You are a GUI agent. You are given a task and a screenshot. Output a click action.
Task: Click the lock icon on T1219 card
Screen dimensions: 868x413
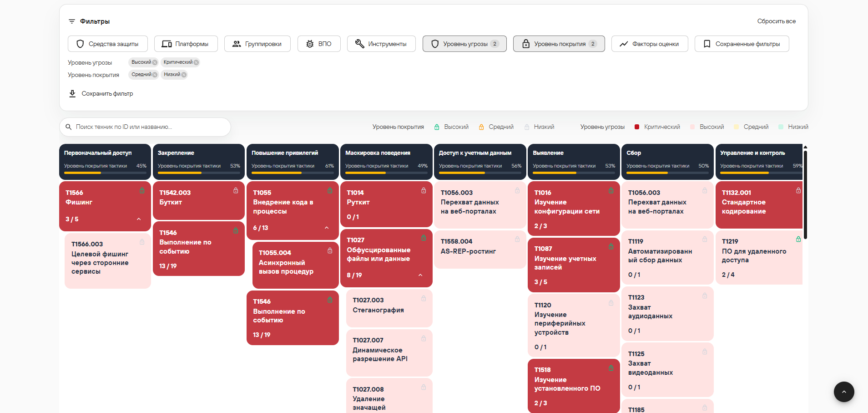[x=798, y=239]
